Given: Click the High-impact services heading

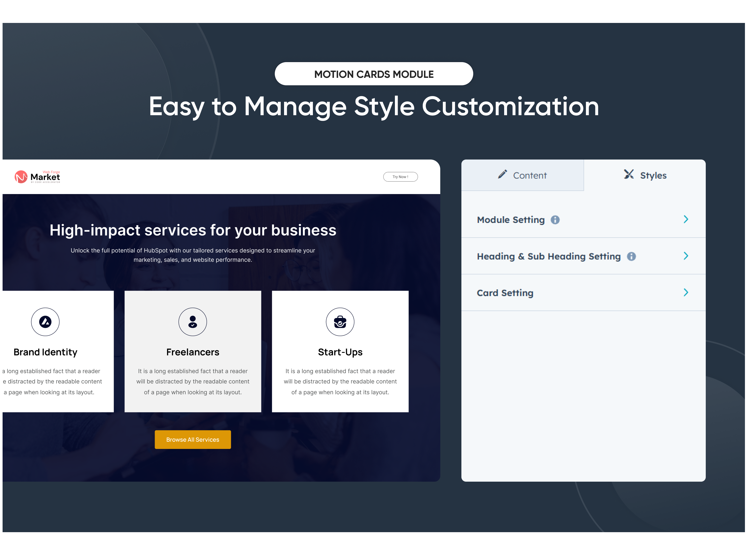Looking at the screenshot, I should click(193, 231).
